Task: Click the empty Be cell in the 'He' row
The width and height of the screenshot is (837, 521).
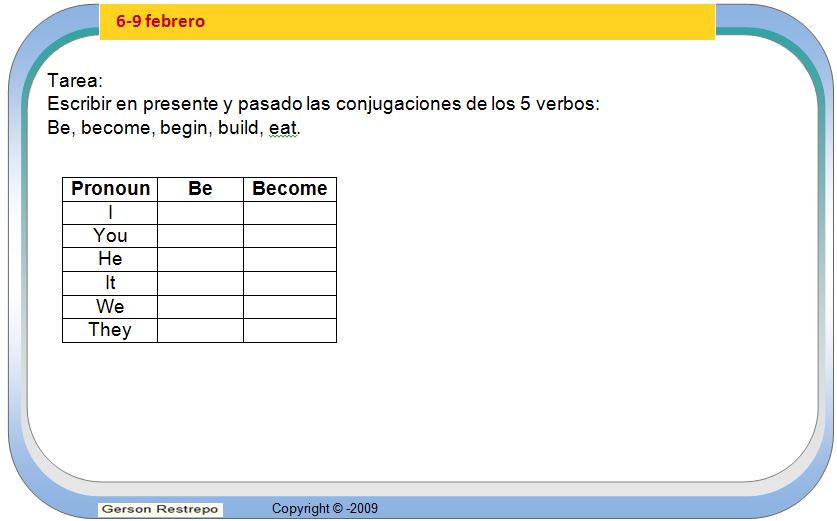Action: pyautogui.click(x=200, y=259)
